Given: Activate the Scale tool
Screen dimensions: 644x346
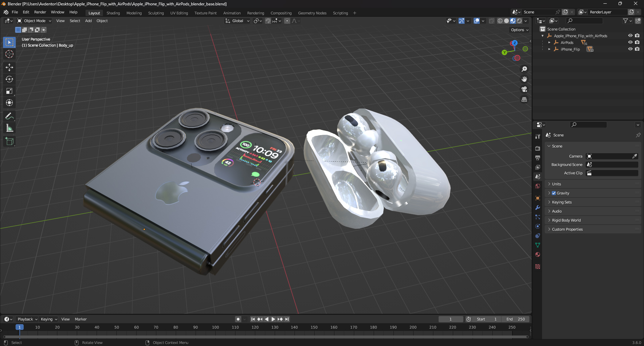Looking at the screenshot, I should (x=9, y=91).
